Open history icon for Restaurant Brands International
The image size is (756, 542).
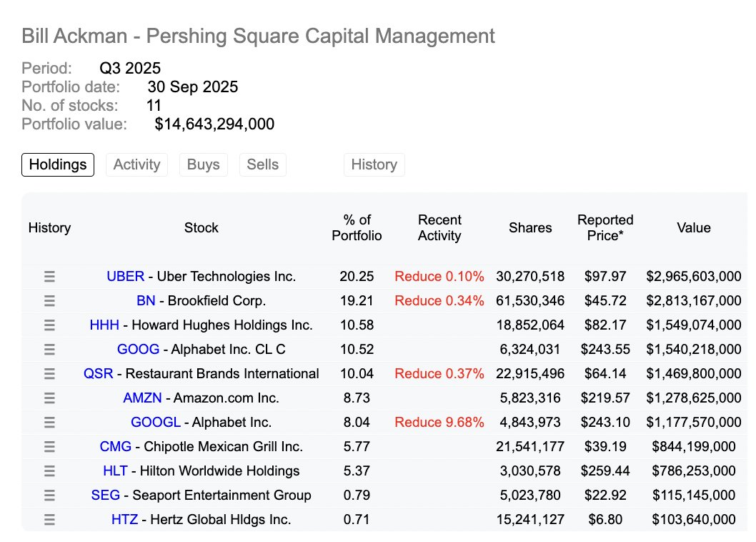click(49, 374)
